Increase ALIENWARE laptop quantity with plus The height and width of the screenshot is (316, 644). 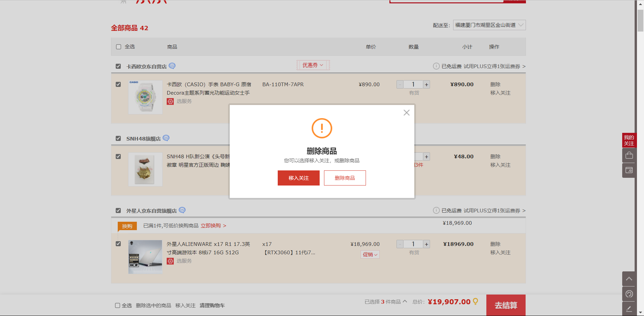[427, 244]
